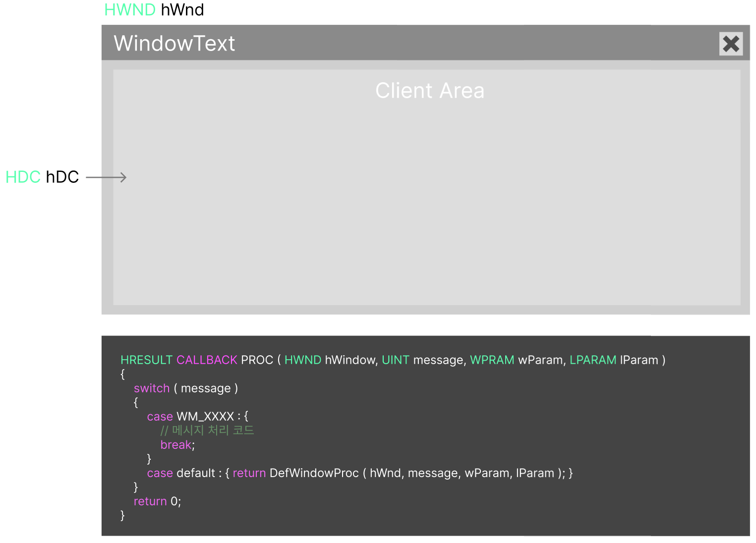Click the WindowText title bar label
Screen dimensions: 756x543
point(174,43)
